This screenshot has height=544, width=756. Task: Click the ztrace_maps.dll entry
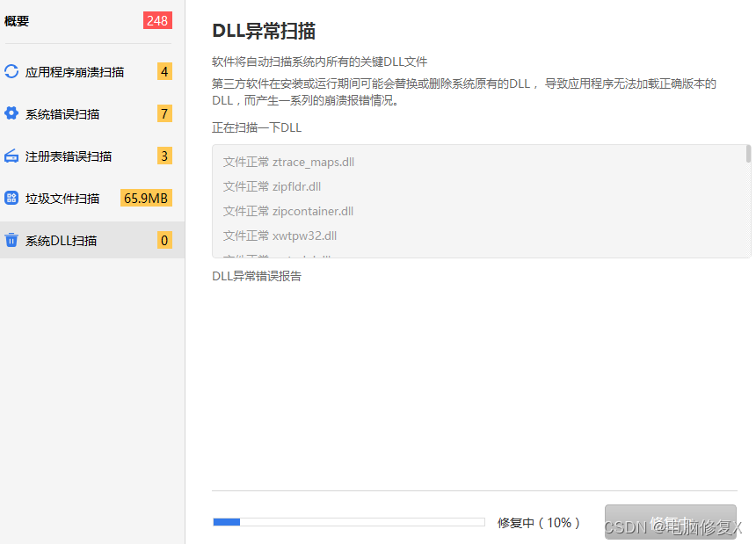click(289, 162)
